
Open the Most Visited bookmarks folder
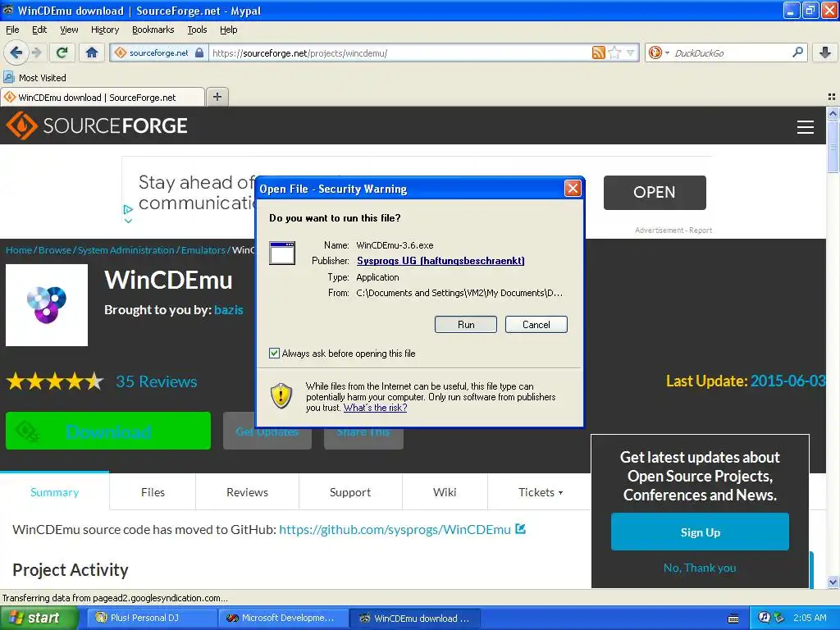pyautogui.click(x=34, y=78)
